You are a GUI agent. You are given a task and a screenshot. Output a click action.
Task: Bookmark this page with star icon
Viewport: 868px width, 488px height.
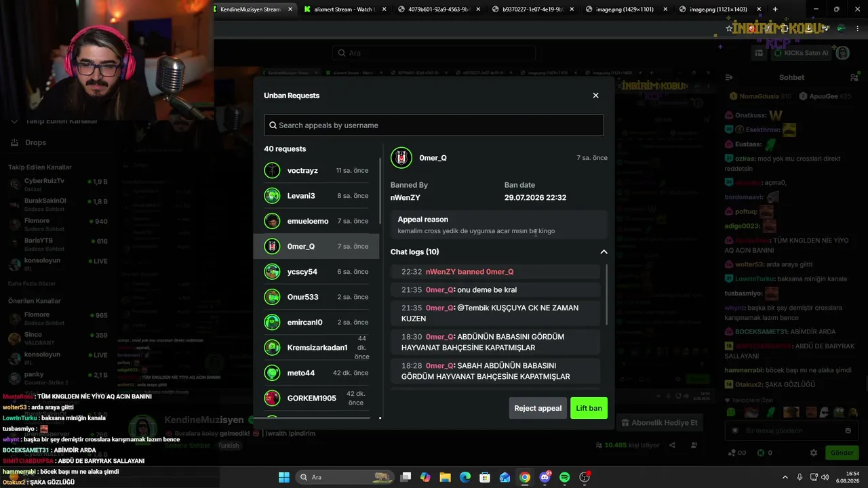coord(729,28)
